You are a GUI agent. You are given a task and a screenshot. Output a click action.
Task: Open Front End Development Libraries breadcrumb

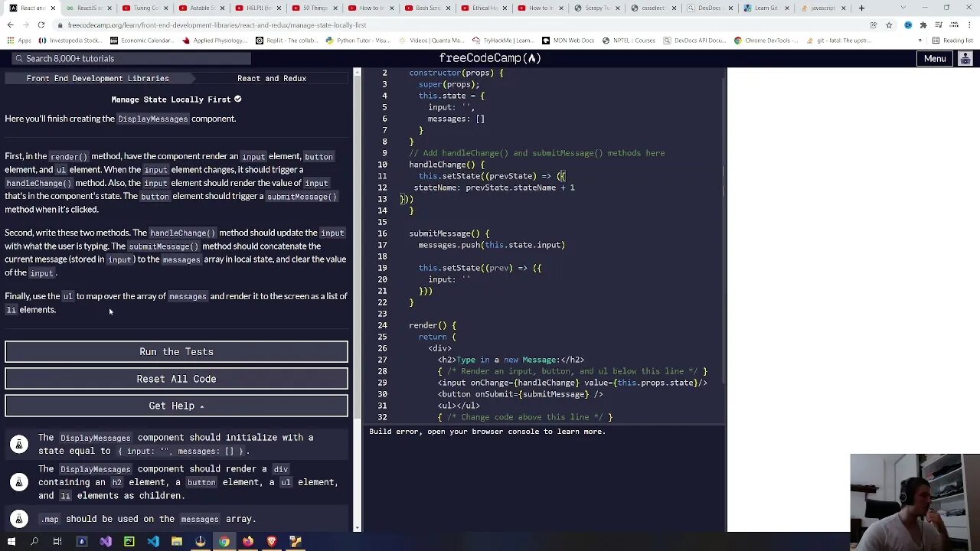(x=97, y=78)
